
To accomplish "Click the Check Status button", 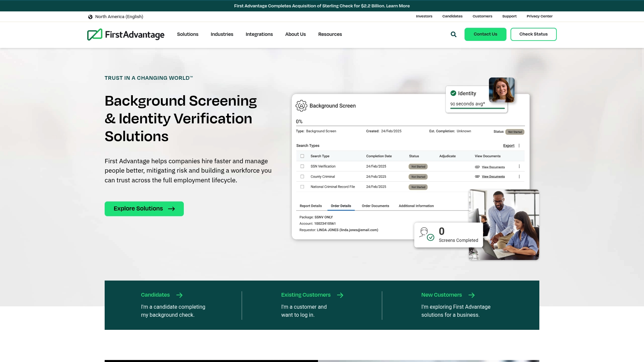I will tap(533, 34).
